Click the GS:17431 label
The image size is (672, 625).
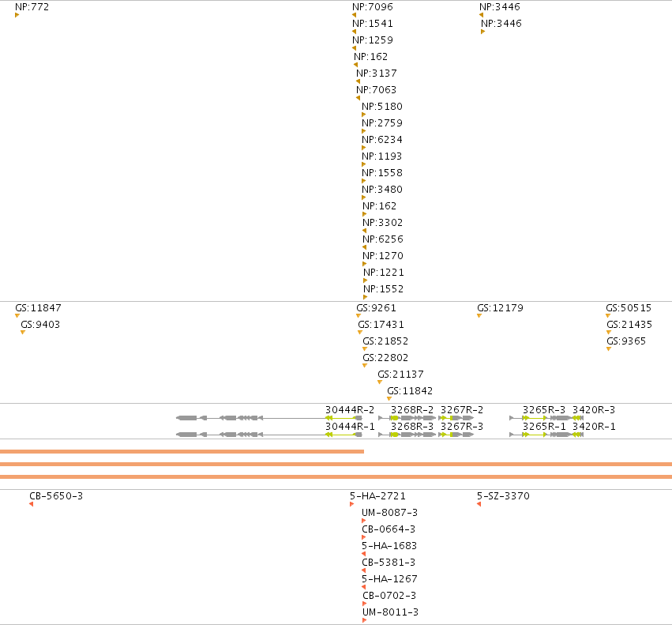coord(381,325)
